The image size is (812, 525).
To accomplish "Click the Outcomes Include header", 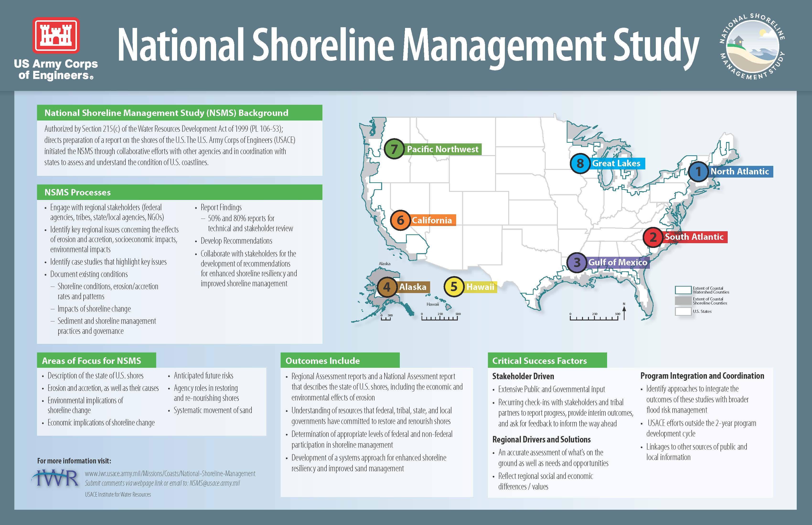I will [x=340, y=360].
